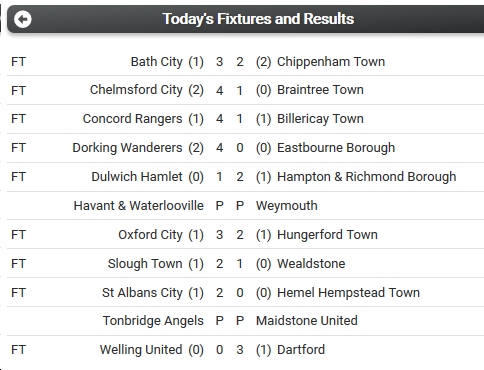Screen dimensions: 484x370
Task: Open Wealdstone team link
Action: pos(311,264)
